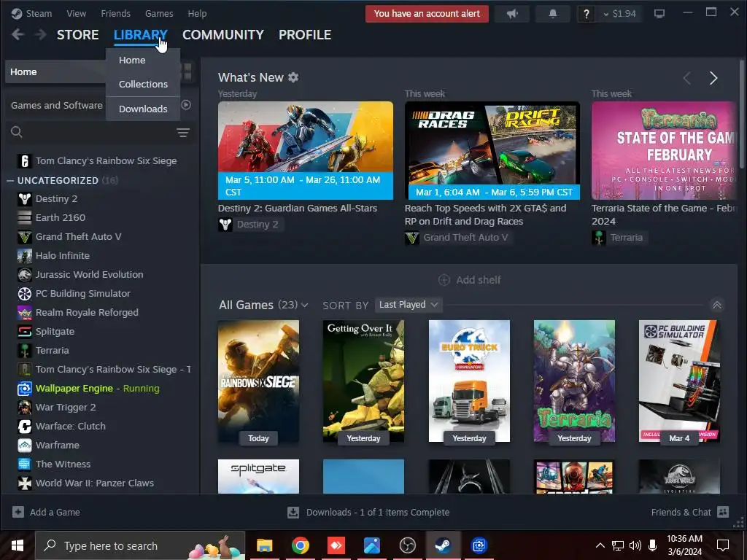The width and height of the screenshot is (747, 560).
Task: Click the question mark help icon
Action: pyautogui.click(x=587, y=14)
